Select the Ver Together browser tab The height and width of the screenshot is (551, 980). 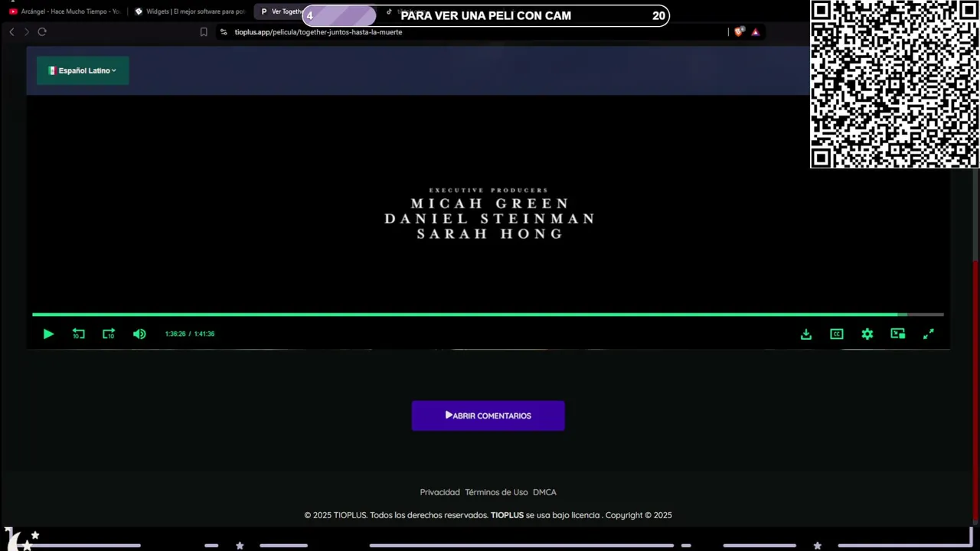click(x=280, y=11)
